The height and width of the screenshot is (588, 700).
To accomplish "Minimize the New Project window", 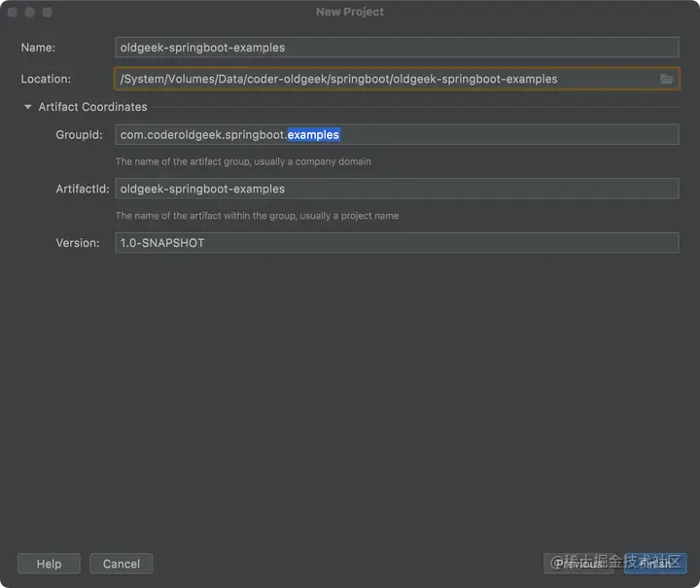I will [x=30, y=12].
